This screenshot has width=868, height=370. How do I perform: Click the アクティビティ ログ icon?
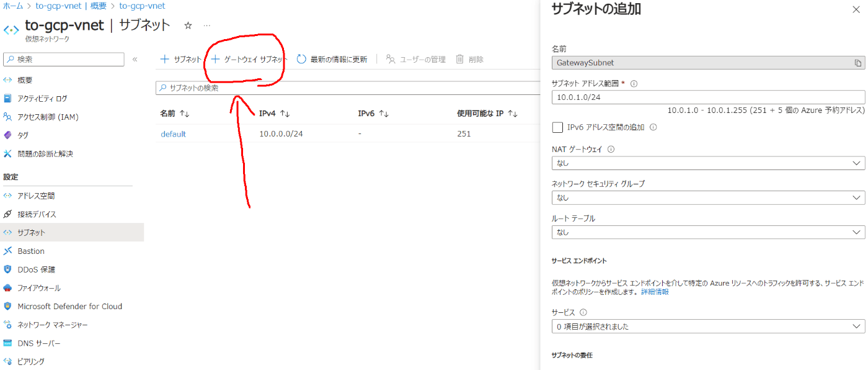pos(7,98)
